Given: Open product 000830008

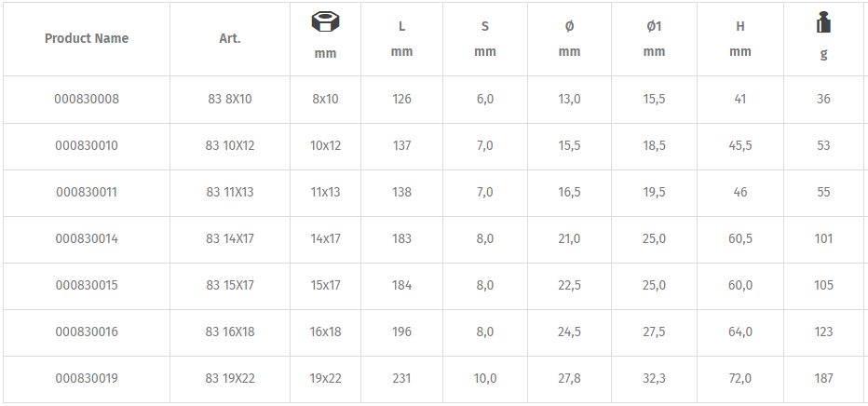Looking at the screenshot, I should (x=87, y=99).
